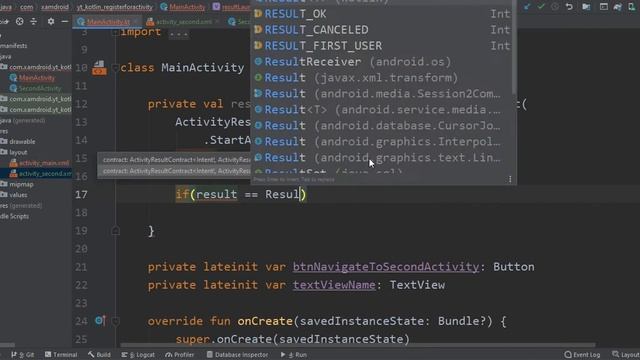Screen dimensions: 640x360
Task: Click the Show History clock icon
Action: [555, 7]
